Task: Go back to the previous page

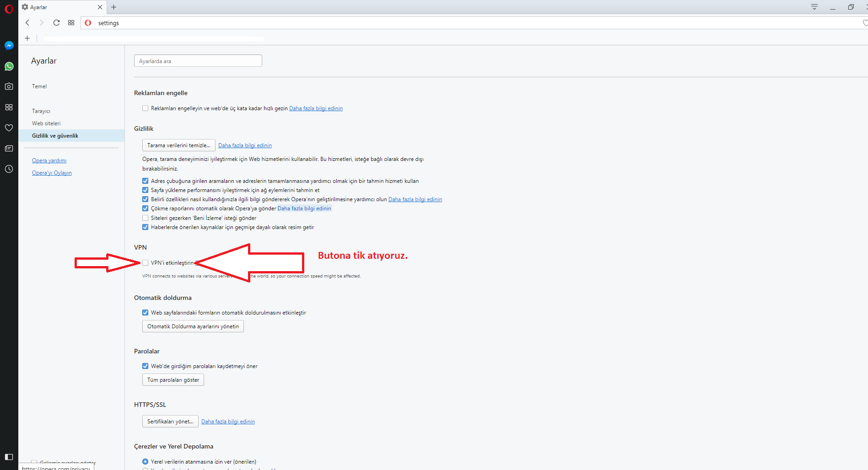Action: (27, 22)
